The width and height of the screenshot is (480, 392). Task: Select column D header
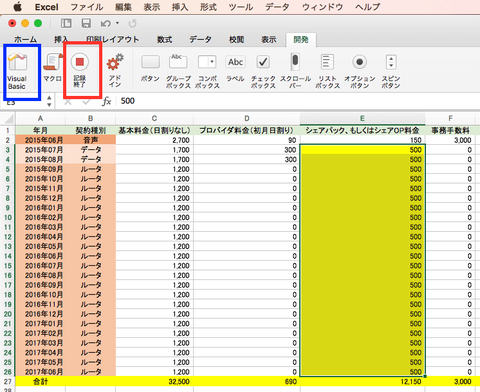point(247,119)
